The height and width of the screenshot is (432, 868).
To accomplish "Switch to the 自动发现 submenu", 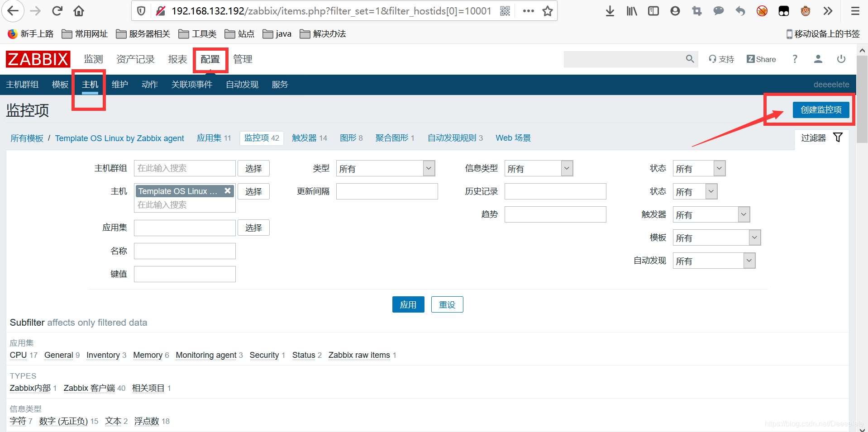I will point(242,85).
